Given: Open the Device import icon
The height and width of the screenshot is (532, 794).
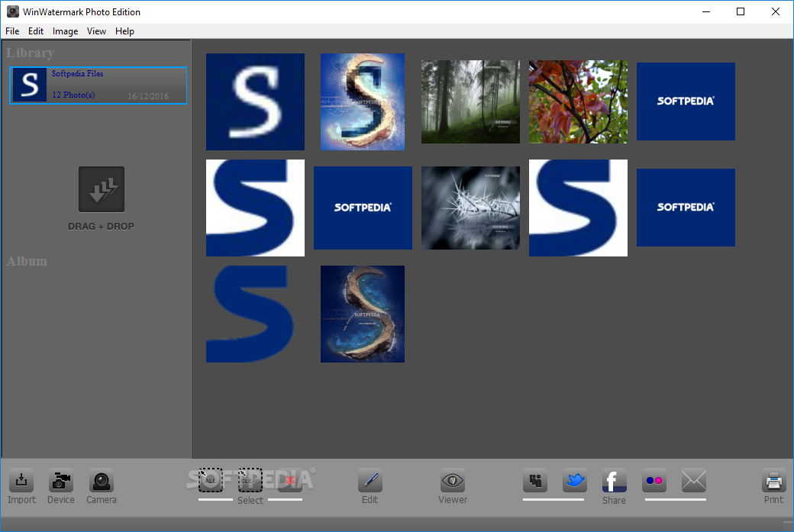Looking at the screenshot, I should [61, 480].
